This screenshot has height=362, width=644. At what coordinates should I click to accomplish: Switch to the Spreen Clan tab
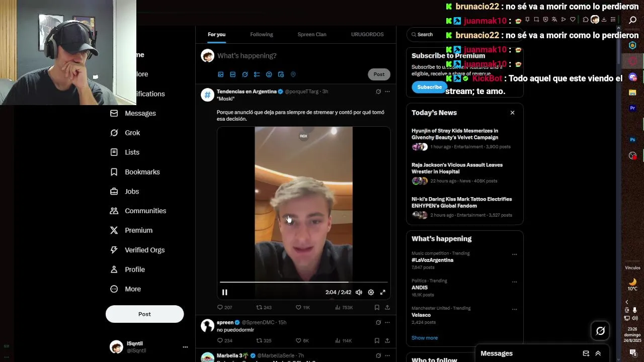tap(312, 34)
